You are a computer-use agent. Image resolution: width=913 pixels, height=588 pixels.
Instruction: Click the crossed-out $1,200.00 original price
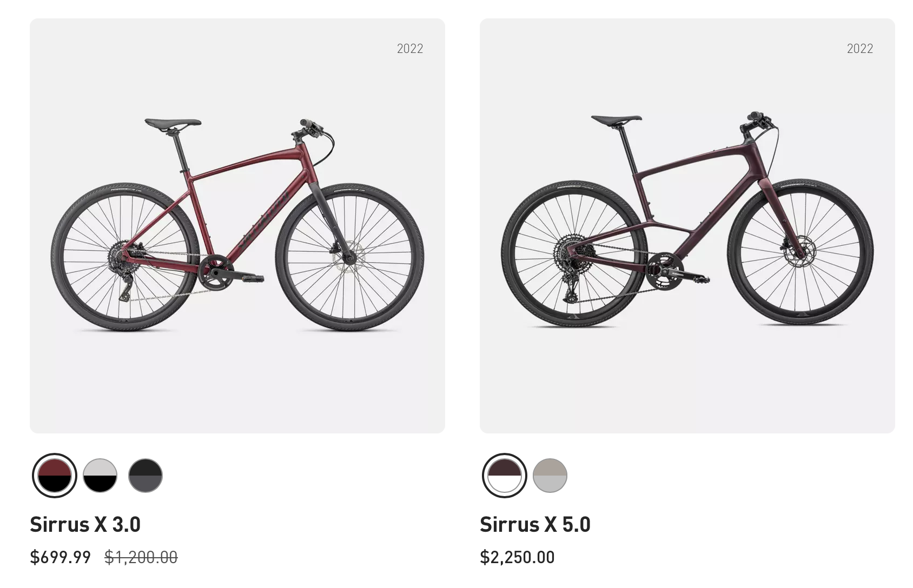coord(141,557)
